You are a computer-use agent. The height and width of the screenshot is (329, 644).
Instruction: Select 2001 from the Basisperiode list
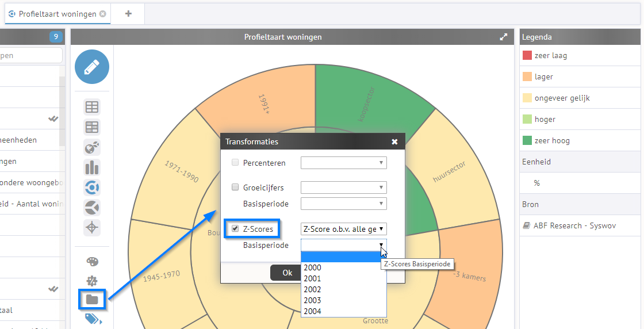coord(344,278)
